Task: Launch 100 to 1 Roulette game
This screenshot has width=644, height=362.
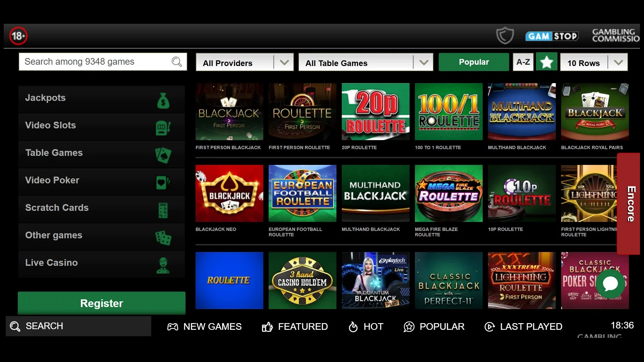Action: point(449,112)
